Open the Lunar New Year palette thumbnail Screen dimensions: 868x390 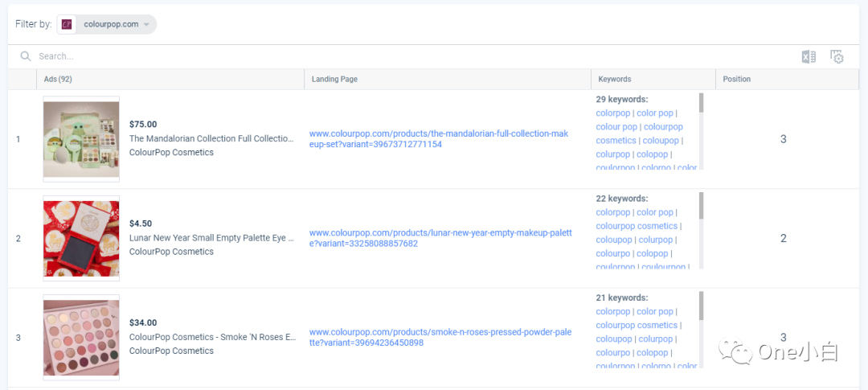[81, 238]
